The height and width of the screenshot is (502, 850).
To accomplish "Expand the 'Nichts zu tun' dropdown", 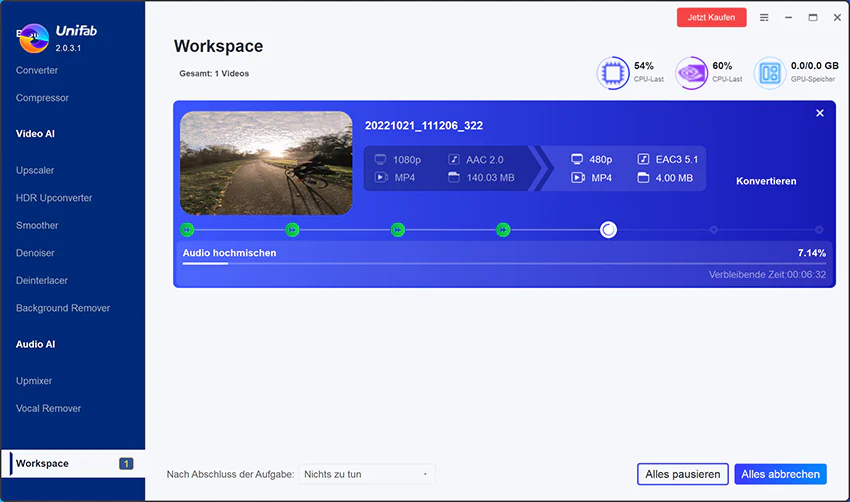I will point(367,474).
